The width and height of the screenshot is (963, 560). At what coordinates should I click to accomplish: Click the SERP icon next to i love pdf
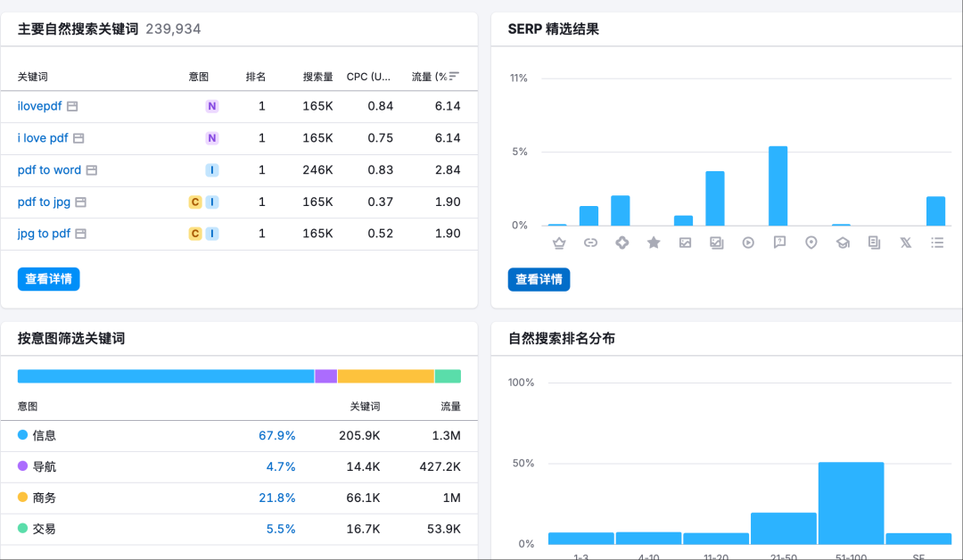(x=78, y=138)
